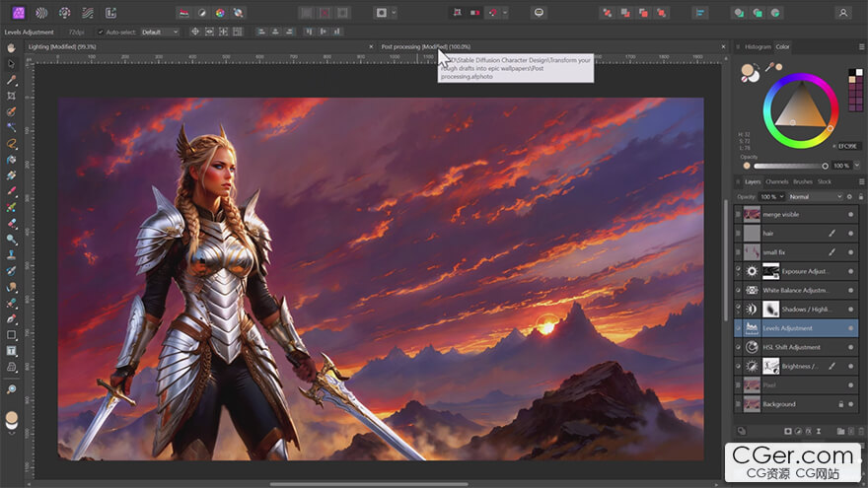
Task: Open the Normal blend mode dropdown
Action: [815, 197]
